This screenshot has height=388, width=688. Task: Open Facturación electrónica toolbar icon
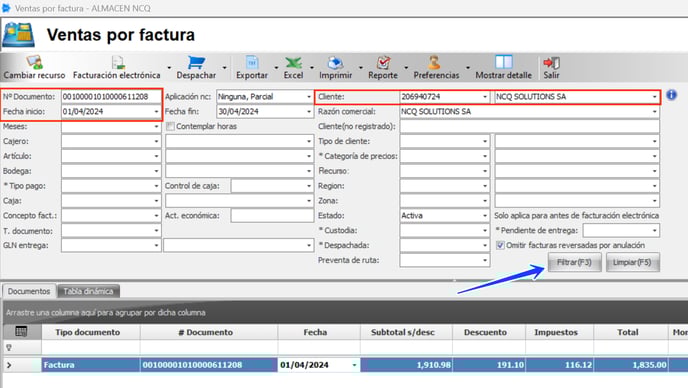pyautogui.click(x=117, y=62)
